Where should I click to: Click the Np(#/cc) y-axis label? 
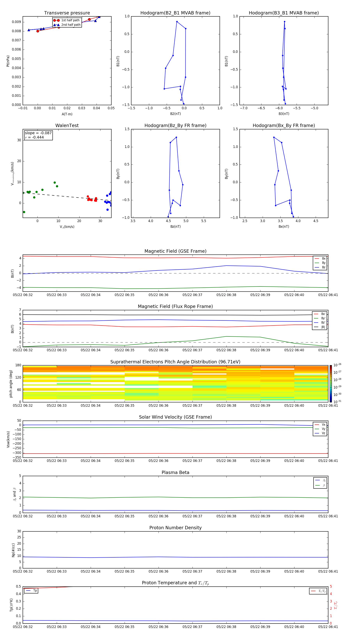(13, 550)
